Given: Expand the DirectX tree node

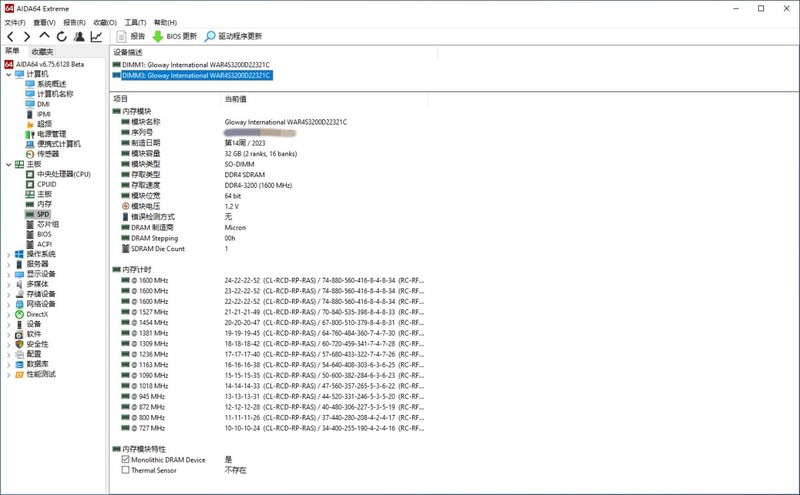Looking at the screenshot, I should 8,314.
